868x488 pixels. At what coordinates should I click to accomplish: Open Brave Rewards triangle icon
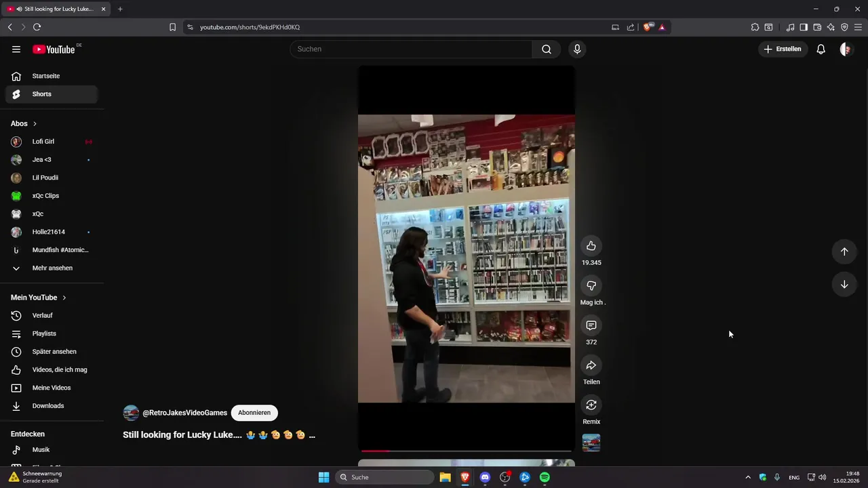click(x=662, y=27)
